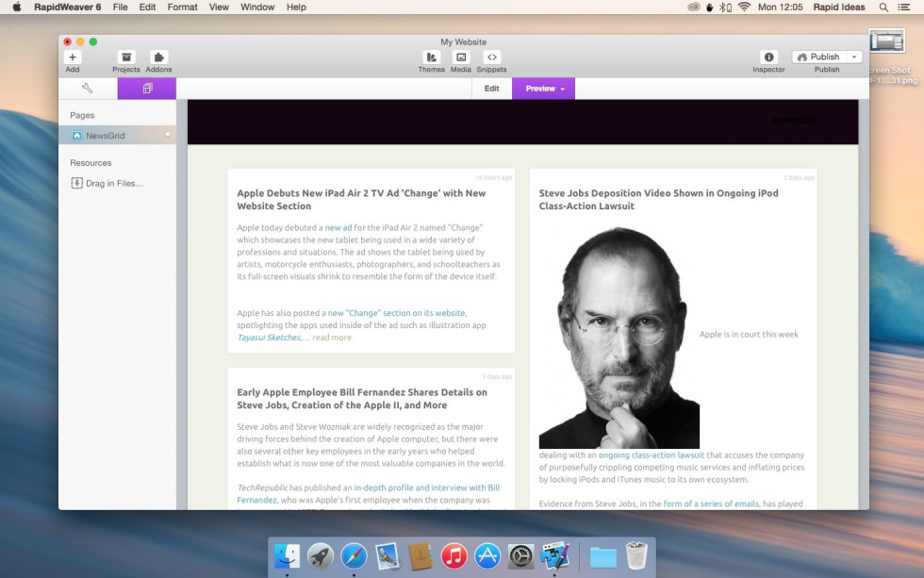Click the Screen Shot desktop file thumbnail
The image size is (924, 578).
[x=886, y=41]
